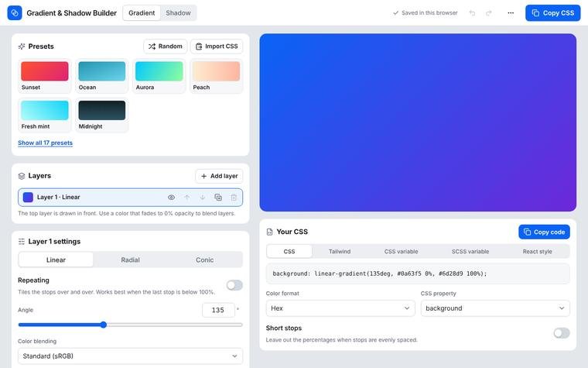Enable the Repeating toggle
This screenshot has width=588, height=368.
[x=234, y=285]
